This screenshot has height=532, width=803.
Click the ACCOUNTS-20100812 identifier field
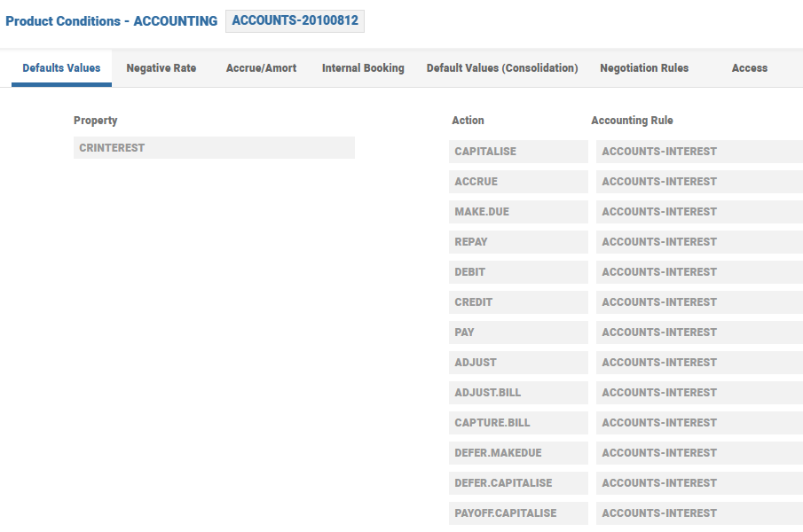click(295, 21)
